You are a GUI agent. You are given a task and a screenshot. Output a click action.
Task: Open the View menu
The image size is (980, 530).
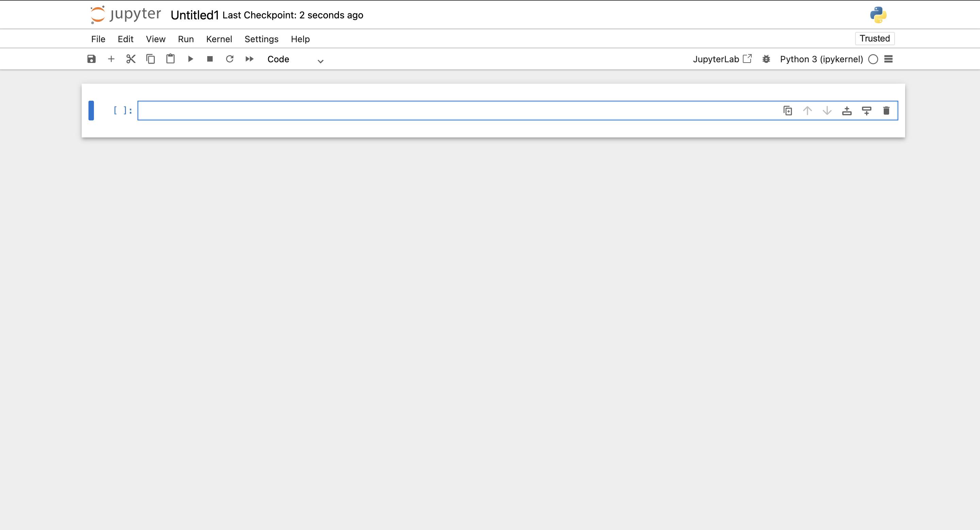click(156, 39)
